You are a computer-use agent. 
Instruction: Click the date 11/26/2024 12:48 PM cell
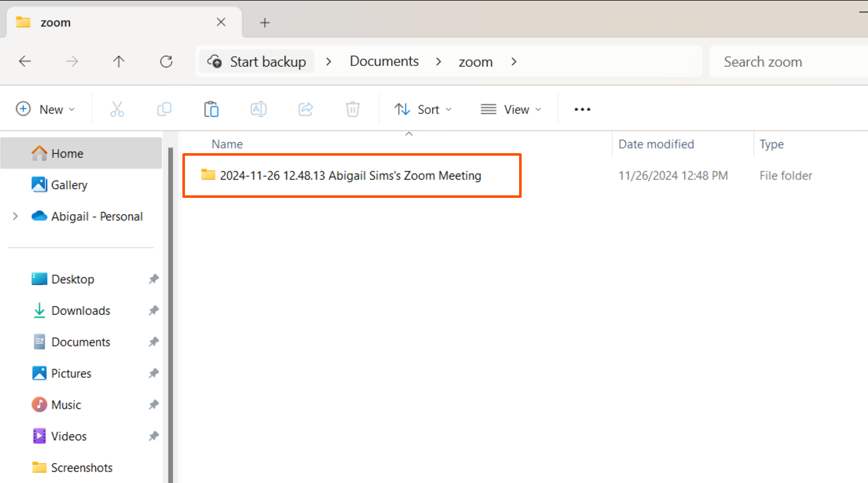(x=673, y=176)
